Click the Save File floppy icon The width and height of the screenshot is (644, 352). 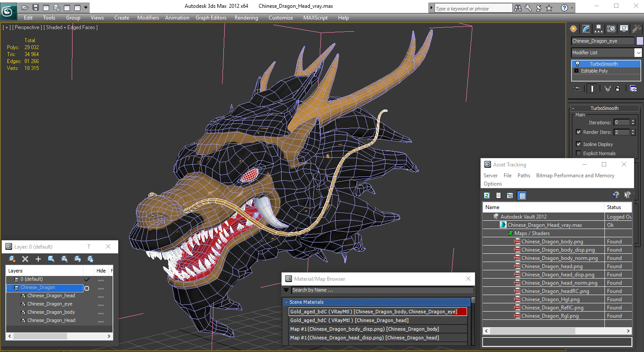click(x=36, y=7)
